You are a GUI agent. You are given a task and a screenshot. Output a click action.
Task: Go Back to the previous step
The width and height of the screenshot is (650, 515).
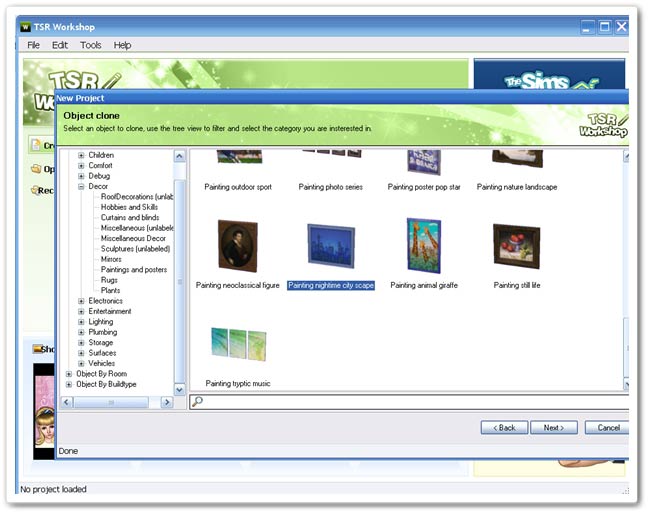[504, 427]
